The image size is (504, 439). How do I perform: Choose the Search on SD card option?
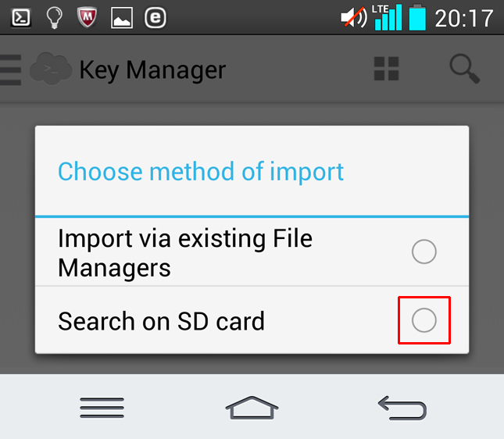161,321
